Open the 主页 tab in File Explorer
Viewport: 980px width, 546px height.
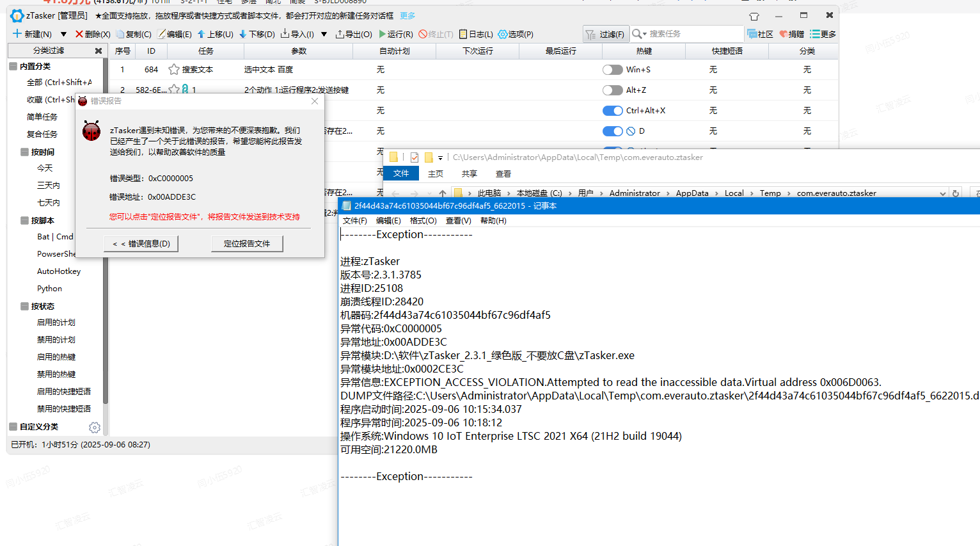436,173
